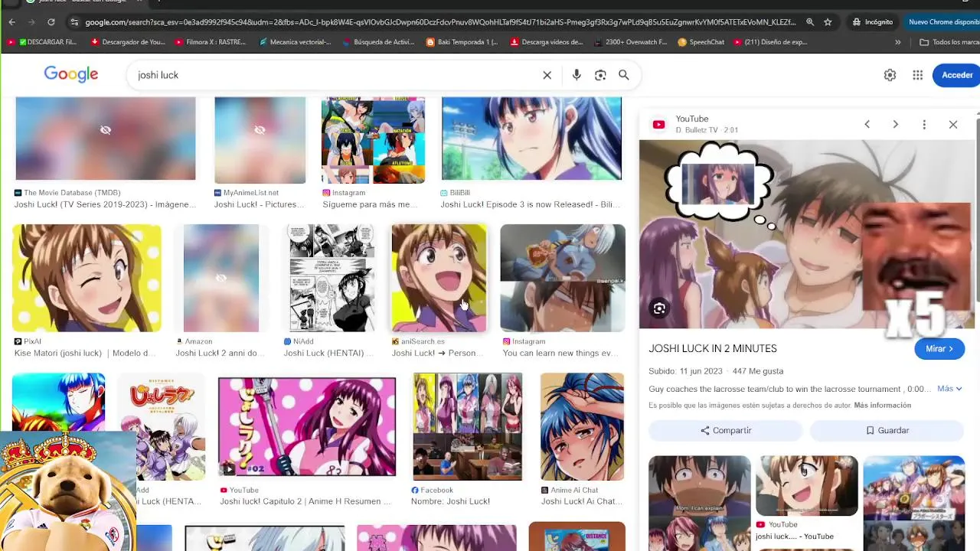Open preview panel three-dot menu
Viewport: 980px width, 551px height.
(x=924, y=124)
